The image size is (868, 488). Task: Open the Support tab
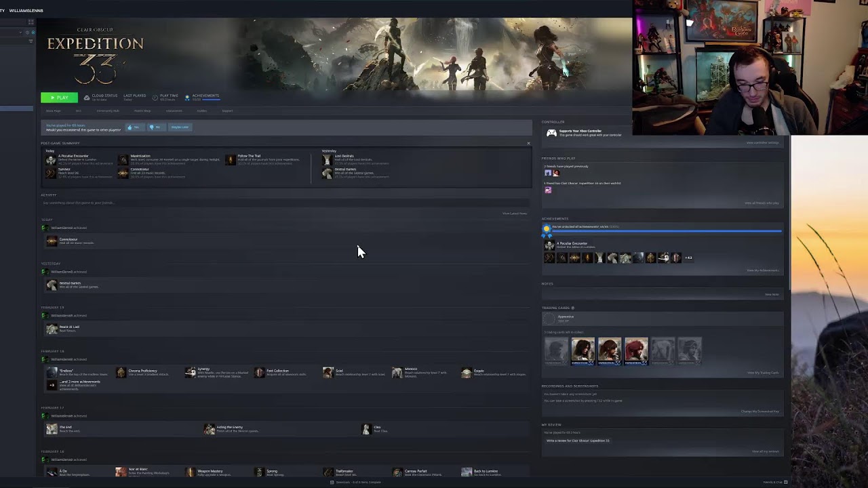pos(227,111)
